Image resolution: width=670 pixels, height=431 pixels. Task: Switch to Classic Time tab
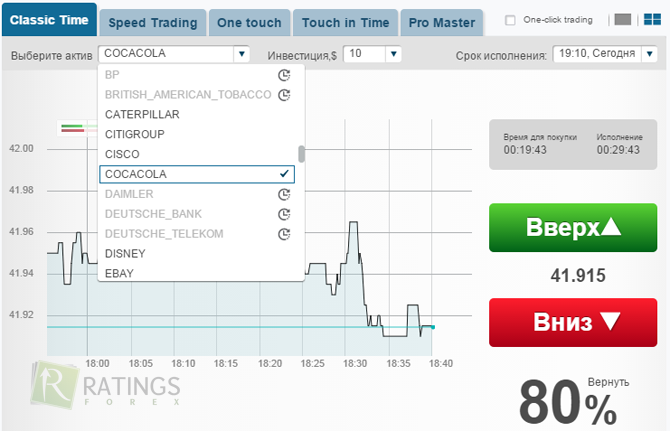click(49, 20)
